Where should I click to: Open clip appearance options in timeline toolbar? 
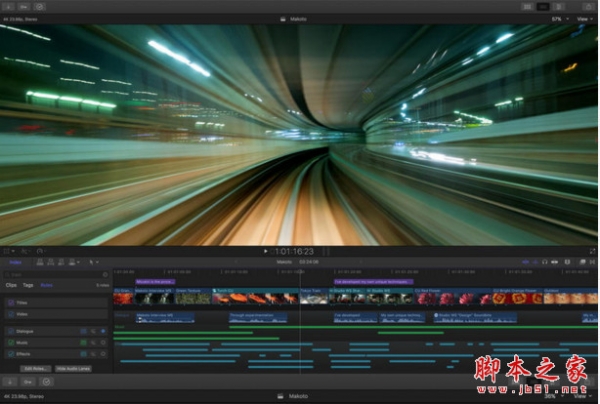[x=567, y=262]
